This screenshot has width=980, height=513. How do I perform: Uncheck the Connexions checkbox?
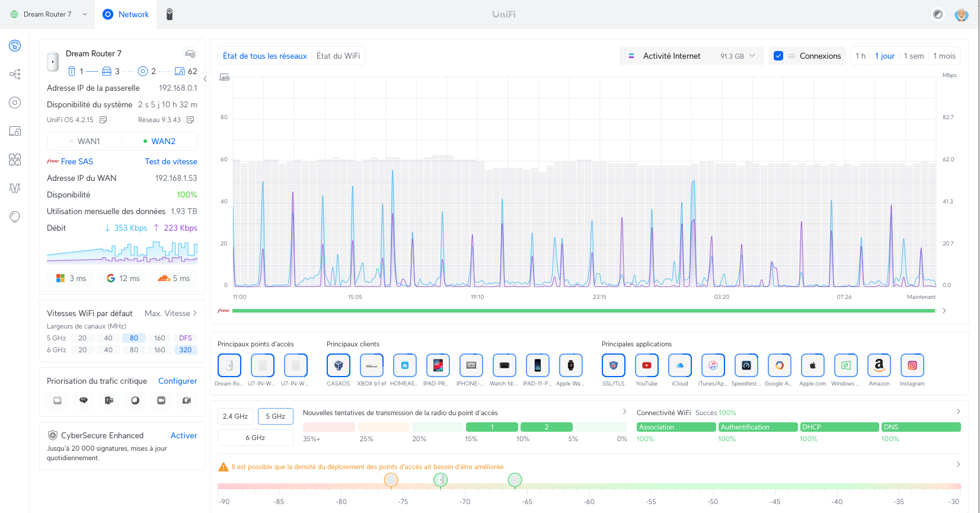[778, 56]
